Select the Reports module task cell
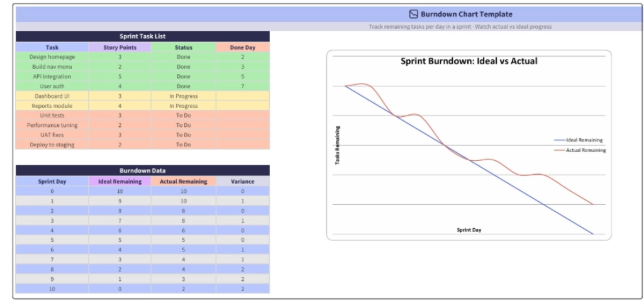Screen dimensions: 644x308 coord(52,106)
